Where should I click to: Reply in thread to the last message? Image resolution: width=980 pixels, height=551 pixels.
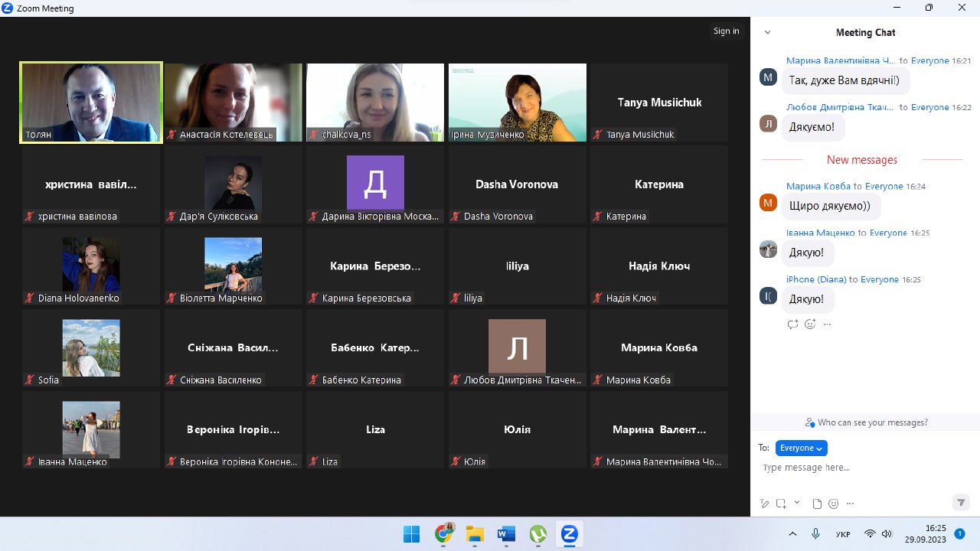pyautogui.click(x=792, y=324)
